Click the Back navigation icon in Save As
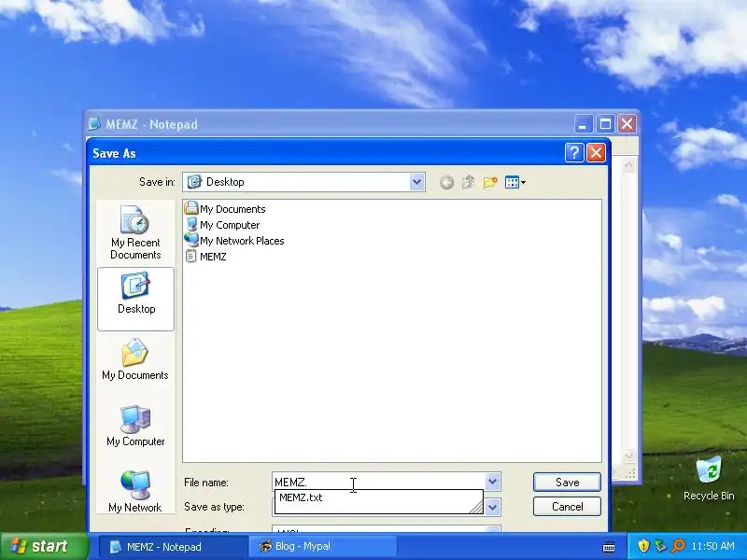747x560 pixels. coord(446,182)
